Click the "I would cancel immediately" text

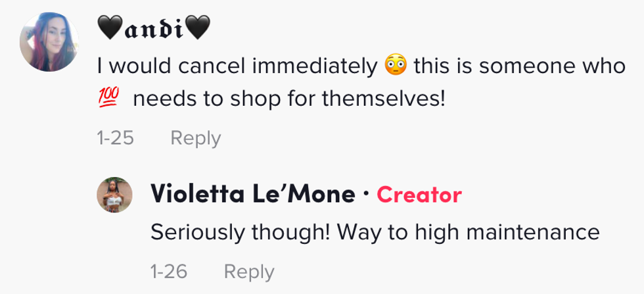point(237,66)
